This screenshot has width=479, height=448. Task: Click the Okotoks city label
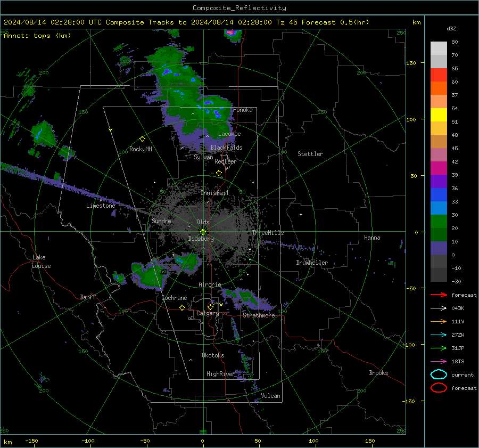tap(213, 355)
